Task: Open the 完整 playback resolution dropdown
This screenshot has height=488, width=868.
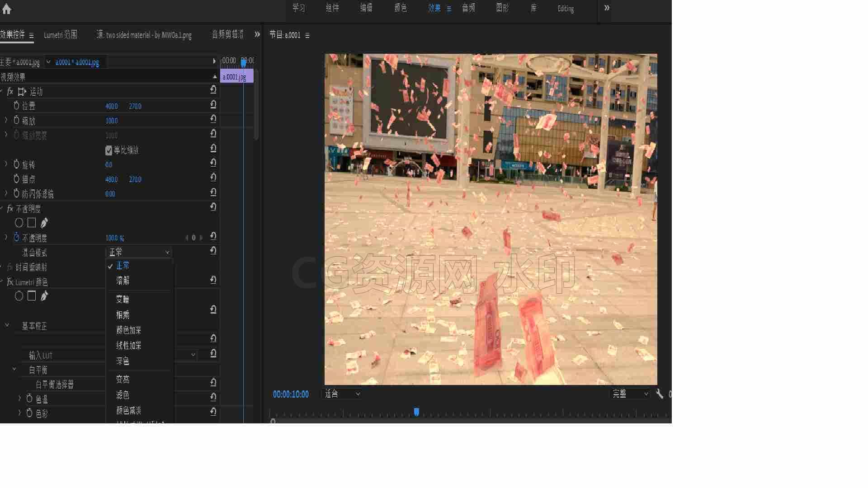Action: coord(630,394)
